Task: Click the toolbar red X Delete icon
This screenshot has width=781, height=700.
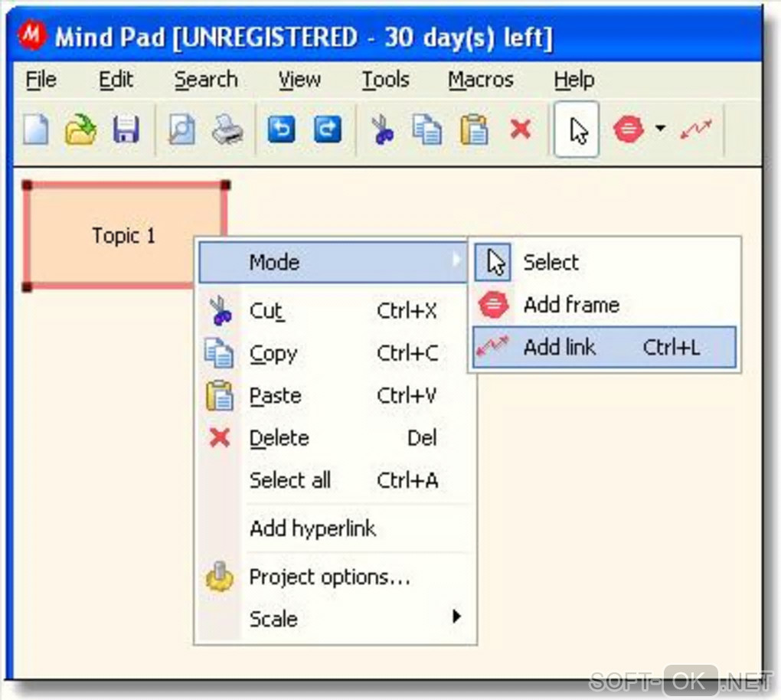Action: click(x=521, y=129)
